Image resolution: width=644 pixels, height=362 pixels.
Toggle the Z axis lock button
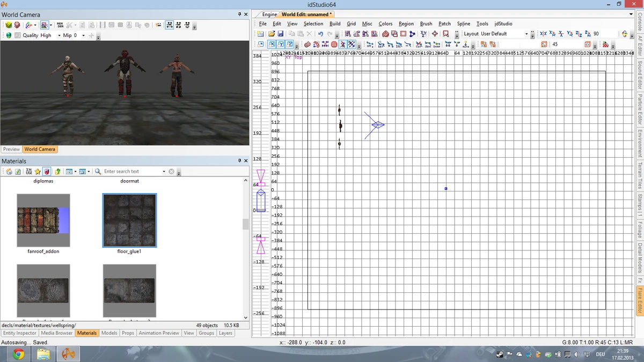(290, 45)
